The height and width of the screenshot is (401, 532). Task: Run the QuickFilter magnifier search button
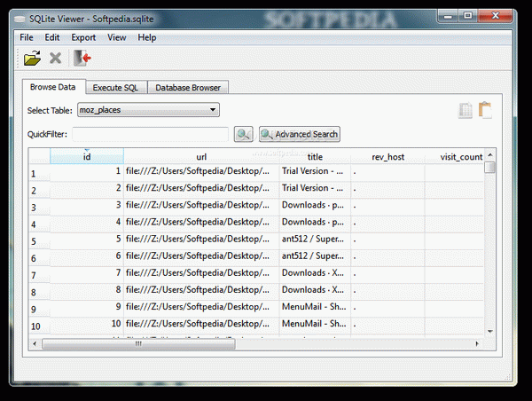[x=243, y=134]
